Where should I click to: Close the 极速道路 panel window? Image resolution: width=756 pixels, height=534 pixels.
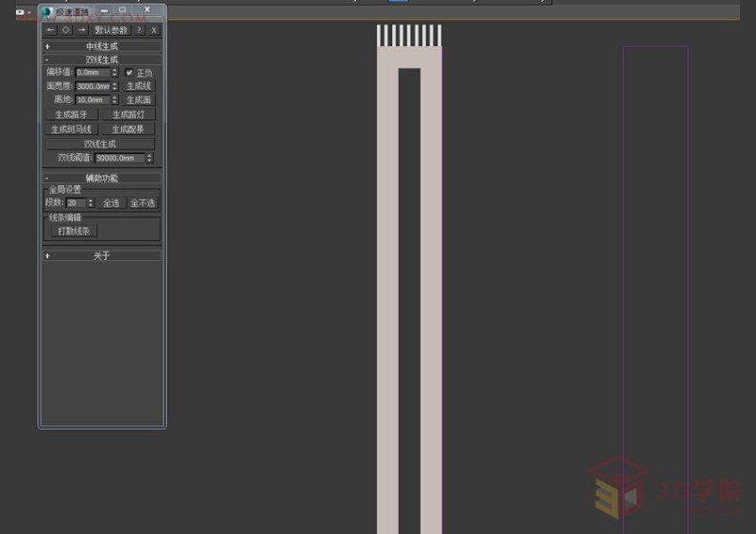(x=147, y=9)
